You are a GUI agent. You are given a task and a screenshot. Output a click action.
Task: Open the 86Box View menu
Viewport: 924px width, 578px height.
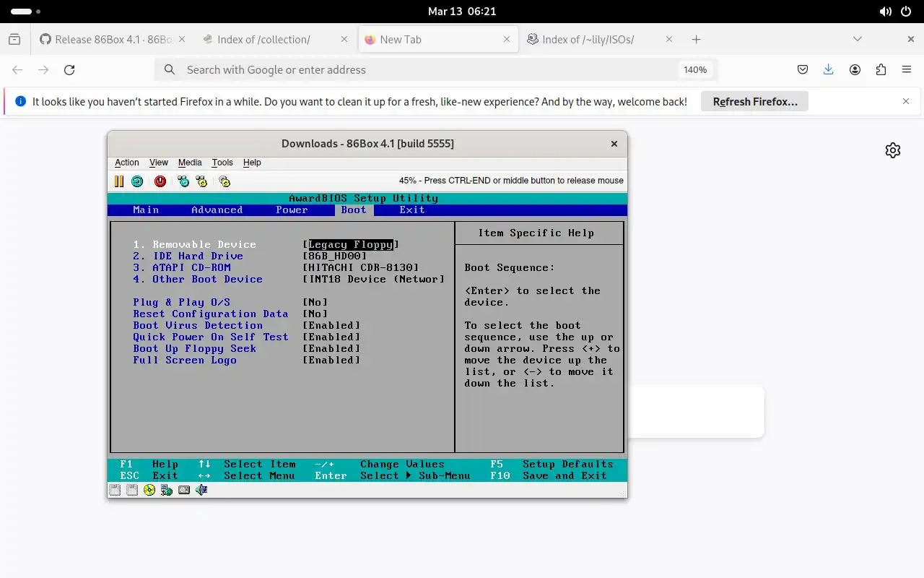click(159, 163)
